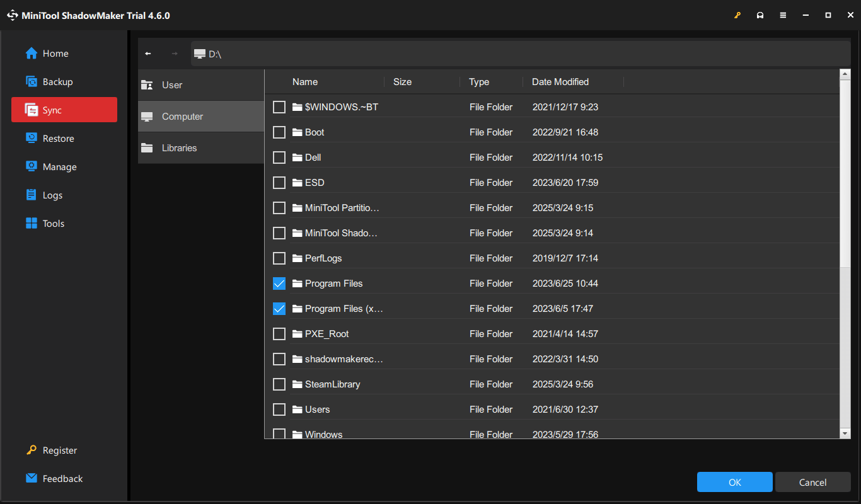Check the Users folder checkbox

(x=279, y=409)
